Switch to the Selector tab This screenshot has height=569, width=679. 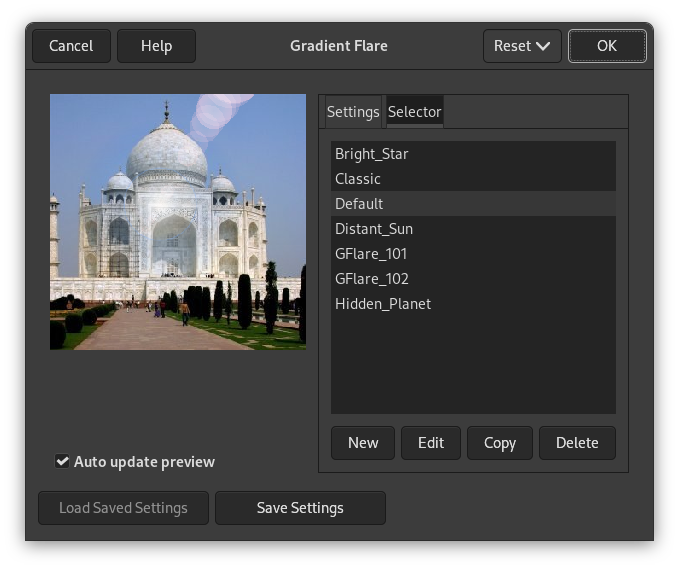coord(415,112)
